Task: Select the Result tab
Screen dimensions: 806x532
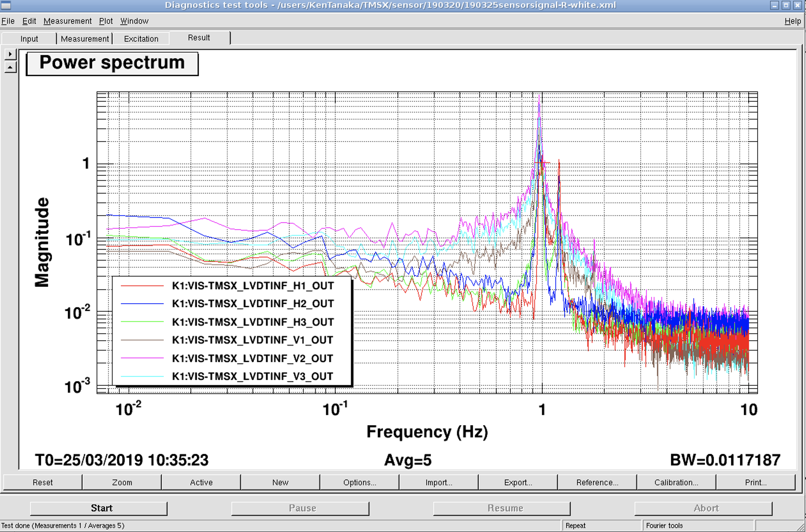Action: coord(199,38)
